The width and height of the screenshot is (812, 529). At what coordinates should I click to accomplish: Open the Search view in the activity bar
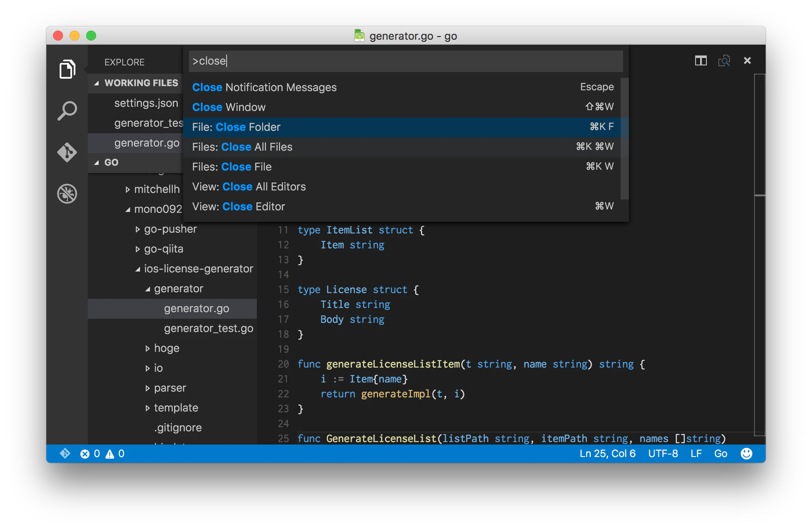click(67, 111)
